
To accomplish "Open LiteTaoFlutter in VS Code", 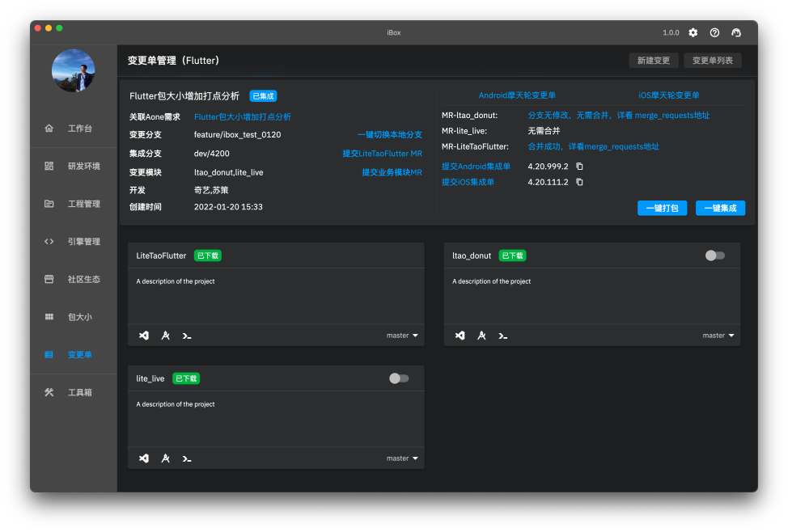I will pos(143,336).
